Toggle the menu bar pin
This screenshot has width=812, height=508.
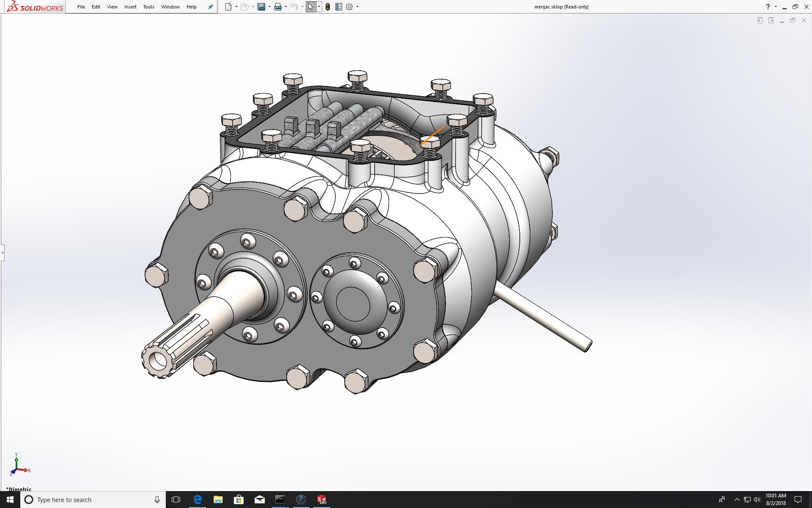[x=210, y=7]
